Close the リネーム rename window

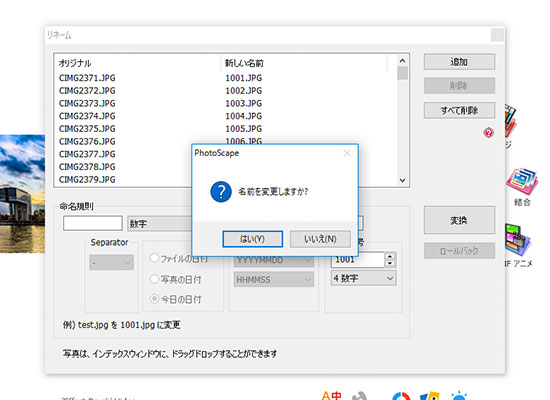coord(497,35)
